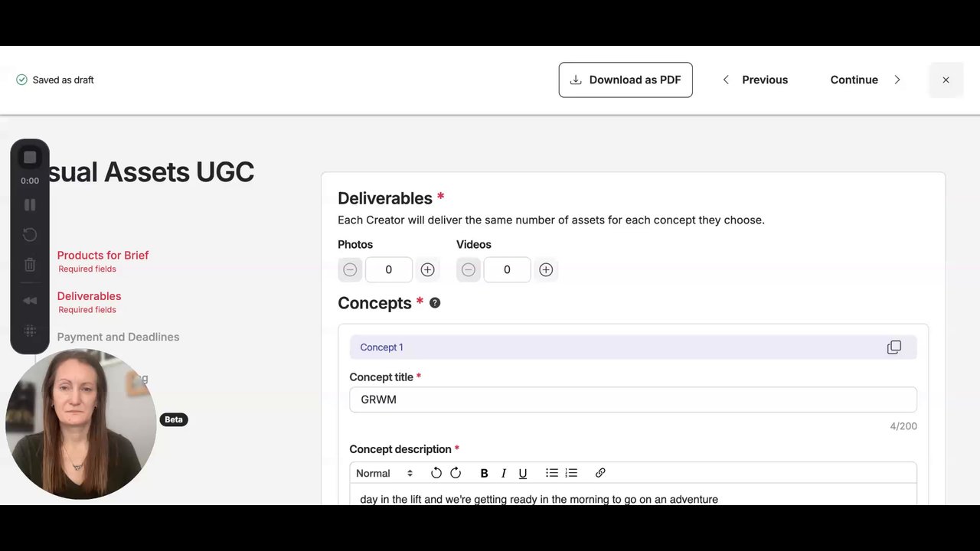Open the Concepts help question mark
Image resolution: width=980 pixels, height=551 pixels.
[435, 303]
